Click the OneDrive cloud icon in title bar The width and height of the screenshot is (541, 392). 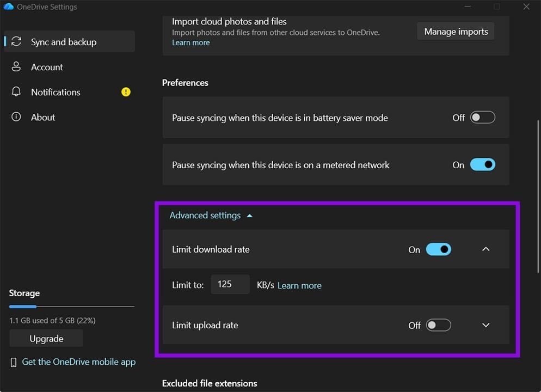(8, 7)
